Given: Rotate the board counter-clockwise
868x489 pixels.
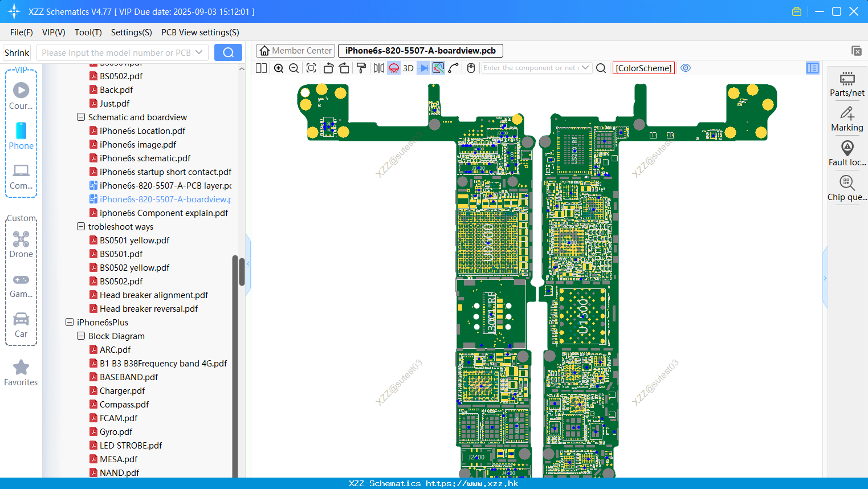Looking at the screenshot, I should [x=328, y=68].
